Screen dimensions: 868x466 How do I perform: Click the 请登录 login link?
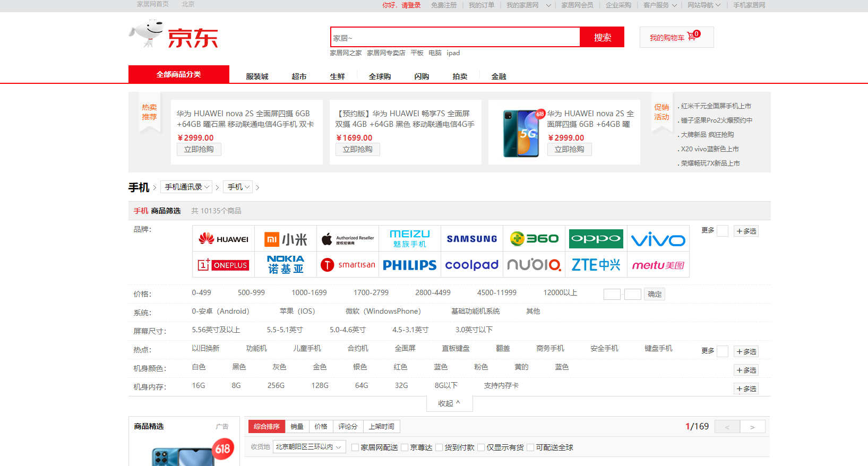point(411,5)
